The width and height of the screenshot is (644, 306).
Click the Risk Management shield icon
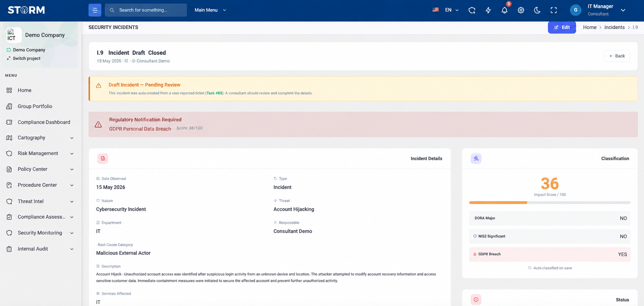(9, 153)
